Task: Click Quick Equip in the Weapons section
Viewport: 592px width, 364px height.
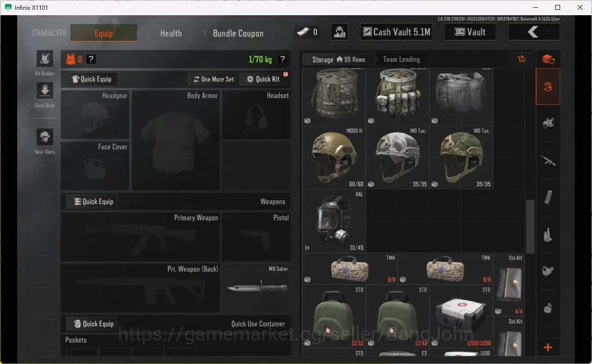Action: (92, 202)
